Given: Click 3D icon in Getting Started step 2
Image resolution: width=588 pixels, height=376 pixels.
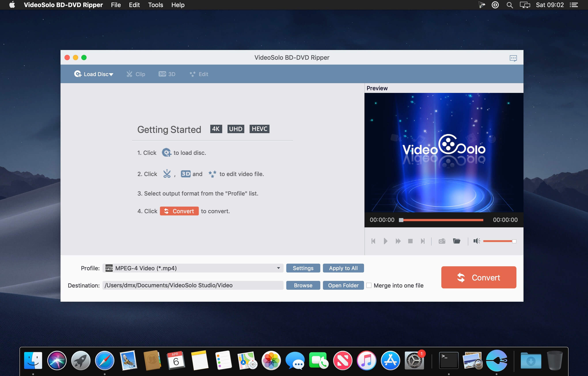Looking at the screenshot, I should coord(186,174).
